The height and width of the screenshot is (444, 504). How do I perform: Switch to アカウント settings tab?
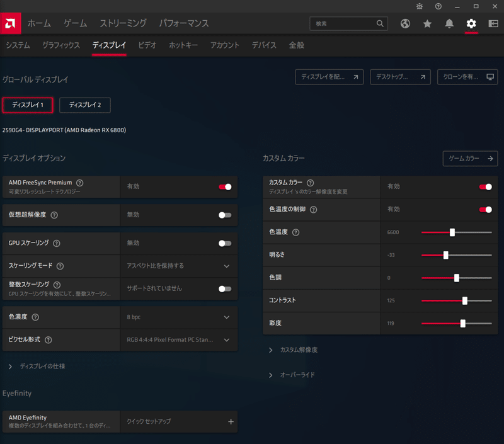(x=225, y=45)
